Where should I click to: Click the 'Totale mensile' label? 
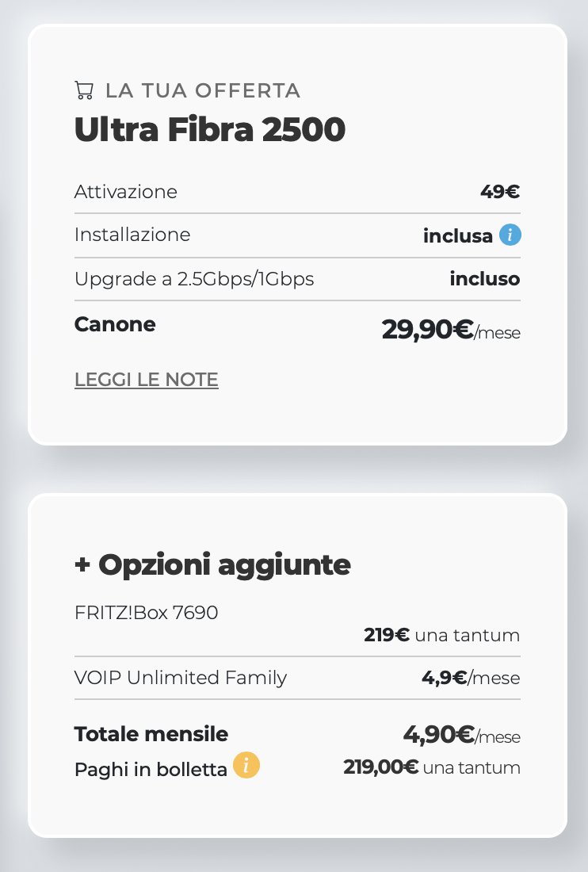(151, 734)
